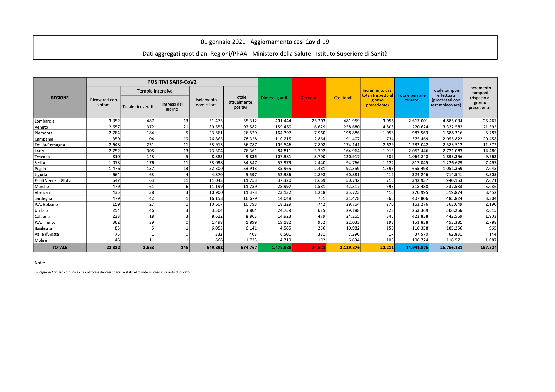The height and width of the screenshot is (392, 555).
Task: Click the Incremento tamponi column header
Action: pyautogui.click(x=480, y=98)
